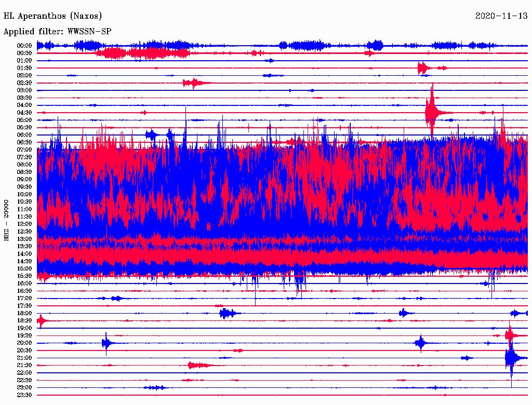This screenshot has width=532, height=405.
Task: Click the 04:30 time label
Action: (24, 113)
